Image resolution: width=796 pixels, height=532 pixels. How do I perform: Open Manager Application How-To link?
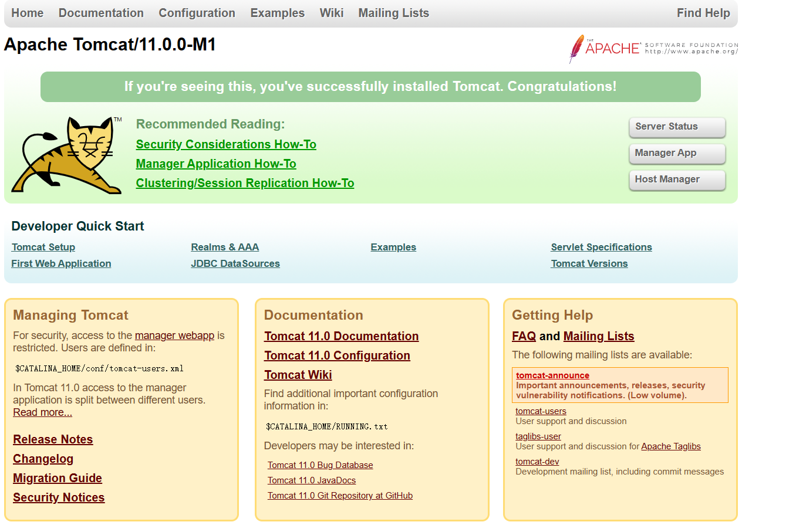pyautogui.click(x=216, y=164)
